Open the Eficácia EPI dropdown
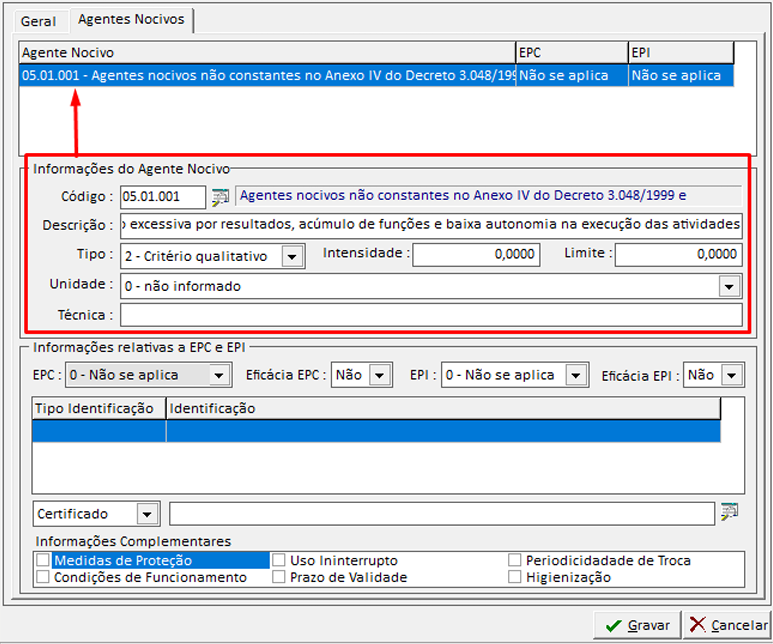 (x=732, y=375)
